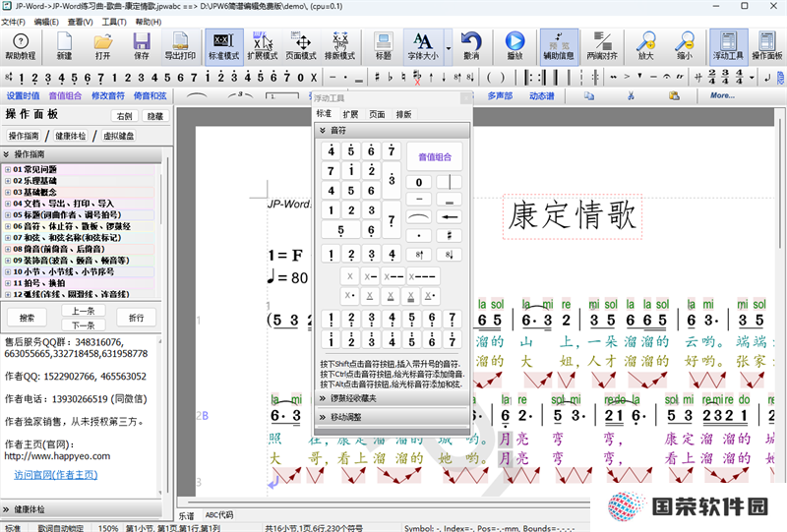The image size is (787, 532).
Task: Click the 隐藏 hide panel button
Action: (x=155, y=116)
